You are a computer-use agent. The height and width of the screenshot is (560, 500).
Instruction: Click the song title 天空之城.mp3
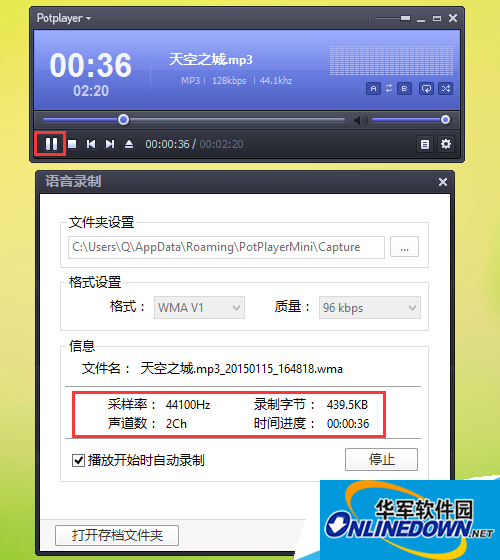(x=211, y=60)
